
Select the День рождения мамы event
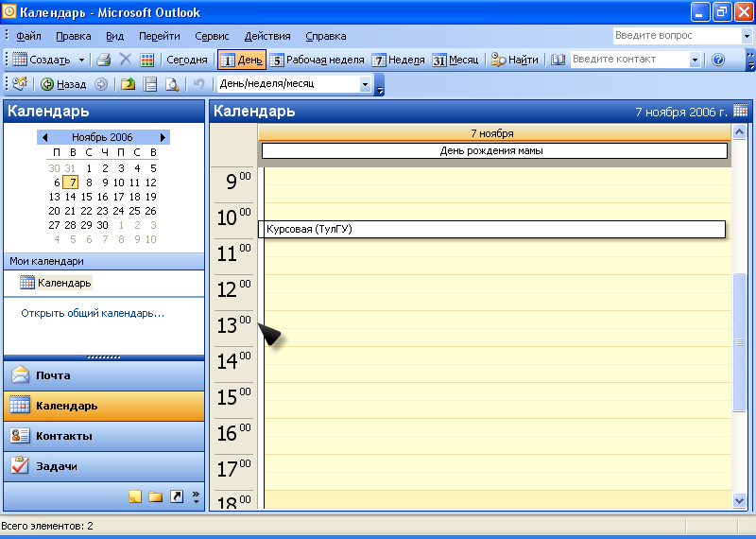pyautogui.click(x=494, y=151)
